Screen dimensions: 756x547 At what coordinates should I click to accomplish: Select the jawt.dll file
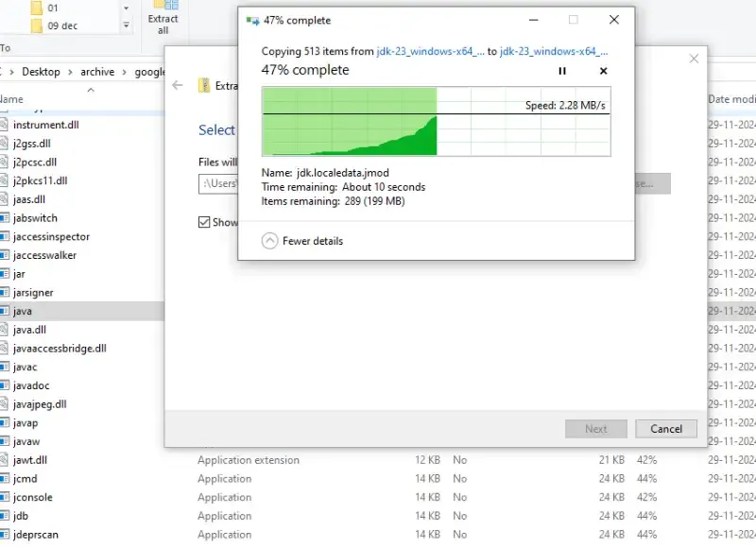click(30, 460)
